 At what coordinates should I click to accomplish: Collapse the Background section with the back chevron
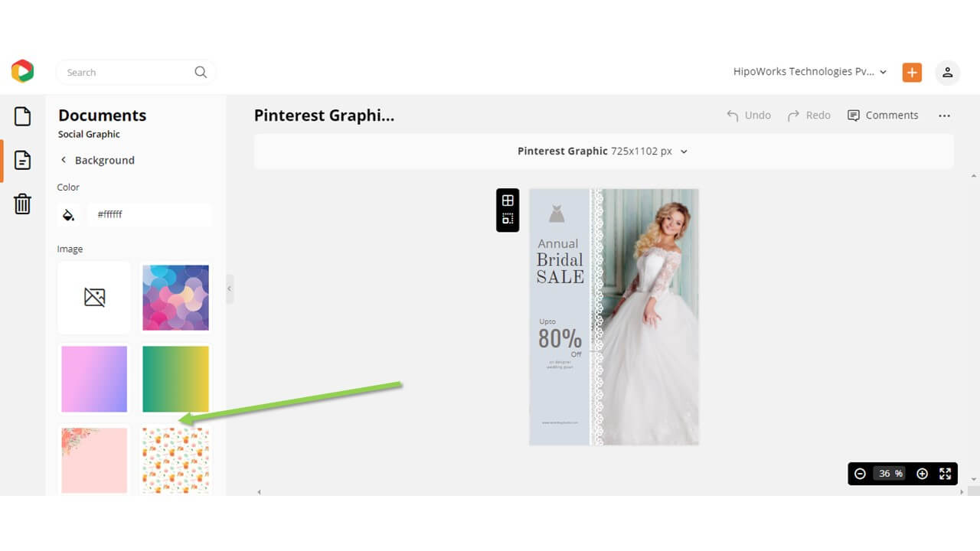[x=64, y=160]
